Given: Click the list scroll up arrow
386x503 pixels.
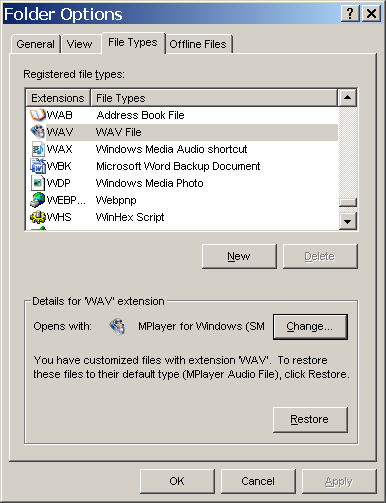Looking at the screenshot, I should [347, 98].
